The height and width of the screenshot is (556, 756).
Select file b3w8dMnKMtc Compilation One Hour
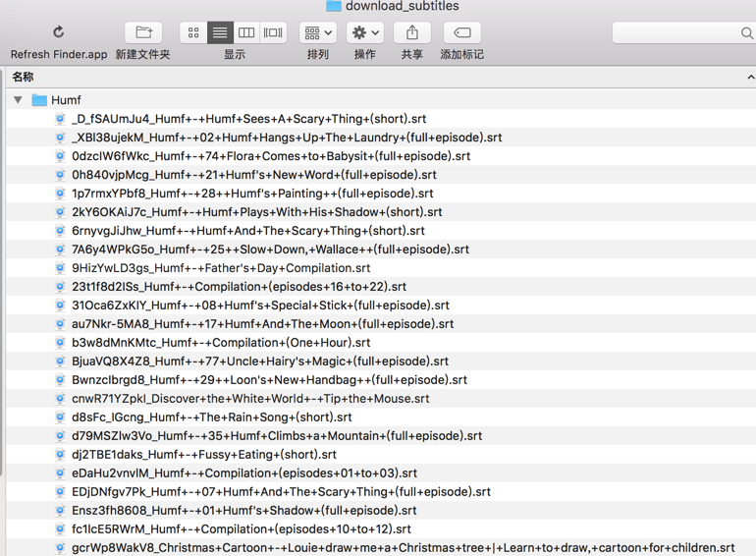tap(221, 343)
